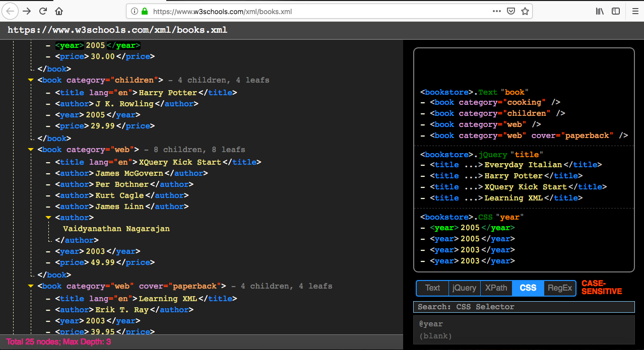Open page actions three-dot menu
Viewport: 644px width, 350px height.
497,11
